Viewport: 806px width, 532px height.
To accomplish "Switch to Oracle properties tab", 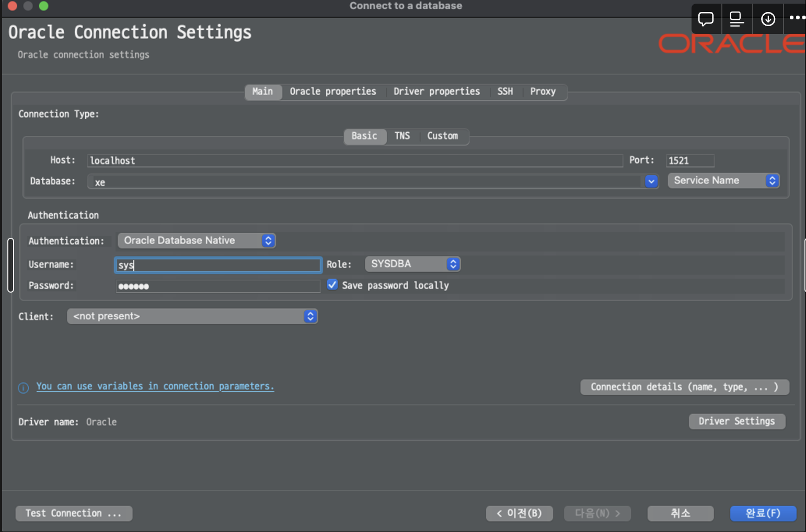I will tap(333, 91).
